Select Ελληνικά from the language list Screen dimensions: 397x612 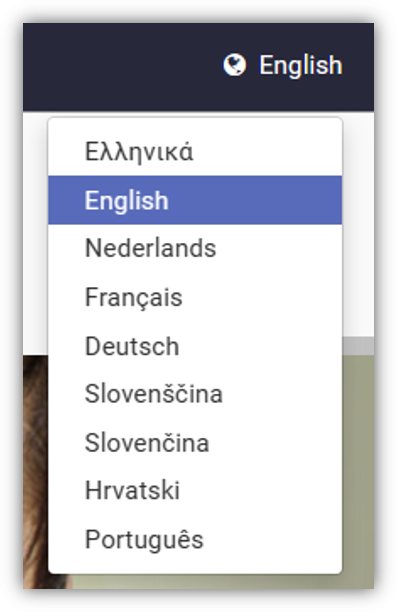coord(195,151)
